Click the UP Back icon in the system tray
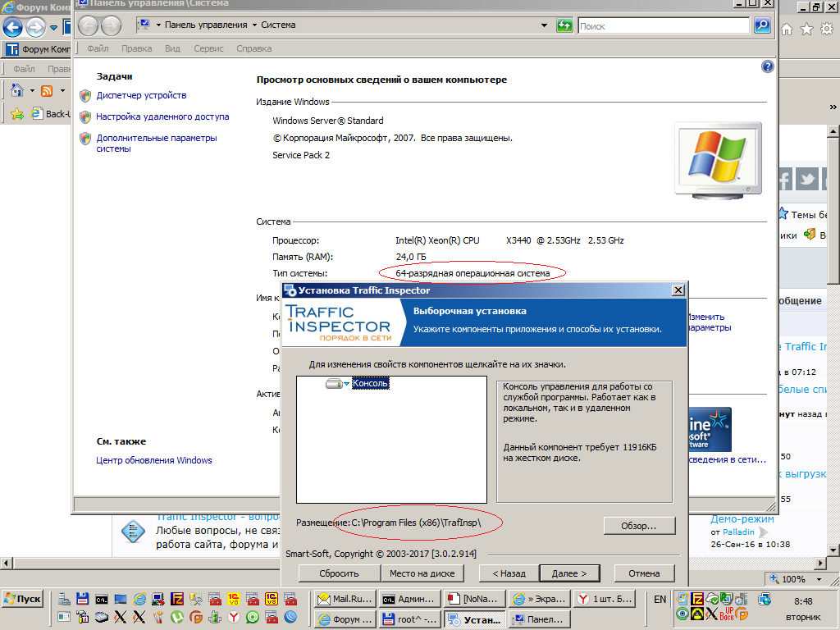The image size is (840, 630). pos(727,614)
